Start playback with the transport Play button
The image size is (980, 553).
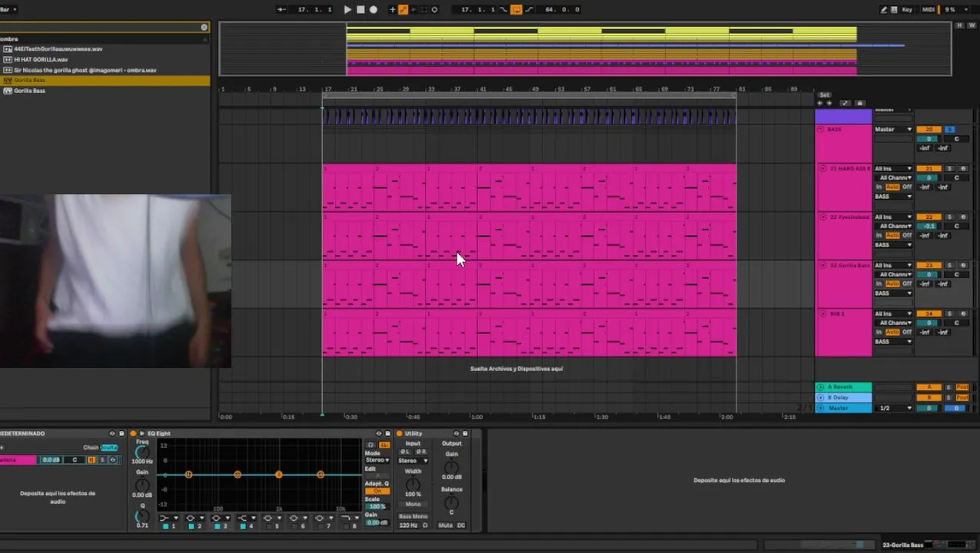coord(348,9)
